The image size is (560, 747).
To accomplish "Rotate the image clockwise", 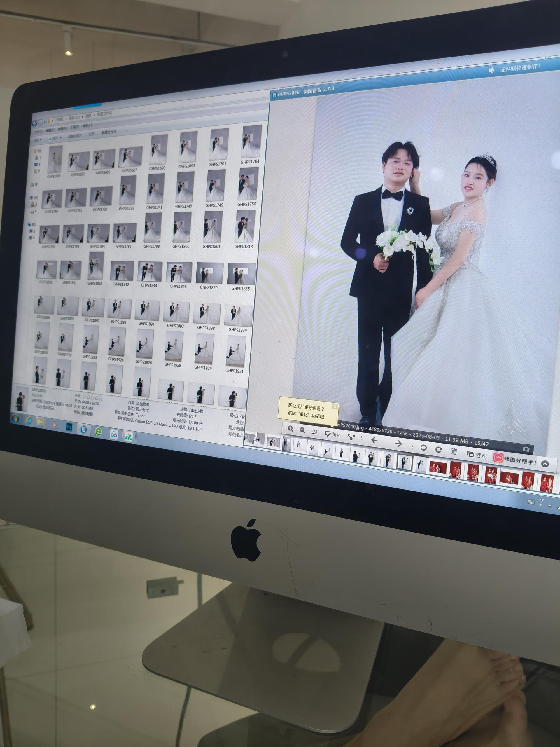I will tap(438, 449).
